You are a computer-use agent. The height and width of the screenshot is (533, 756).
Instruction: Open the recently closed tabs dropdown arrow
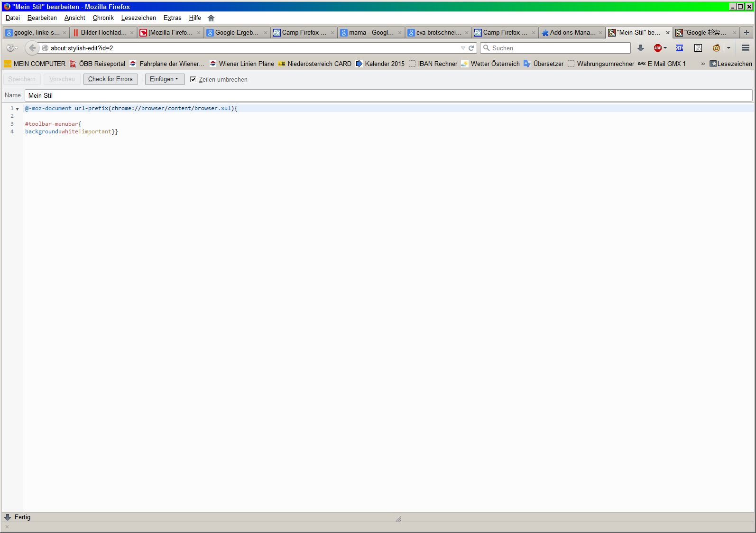tap(17, 48)
